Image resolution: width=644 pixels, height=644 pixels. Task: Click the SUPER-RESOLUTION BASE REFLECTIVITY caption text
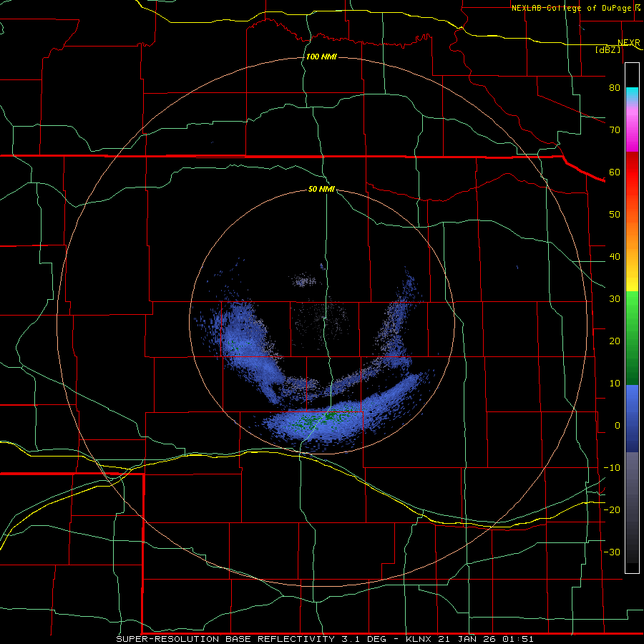[227, 639]
